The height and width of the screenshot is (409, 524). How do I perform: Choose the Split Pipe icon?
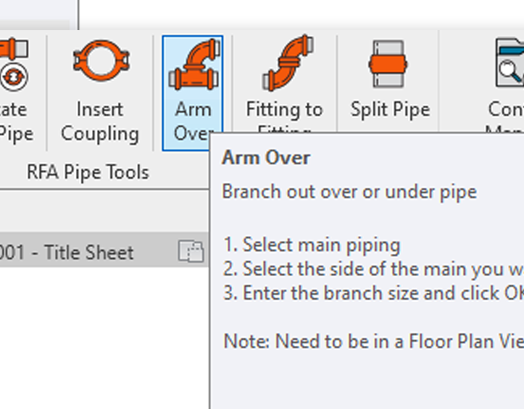point(388,64)
